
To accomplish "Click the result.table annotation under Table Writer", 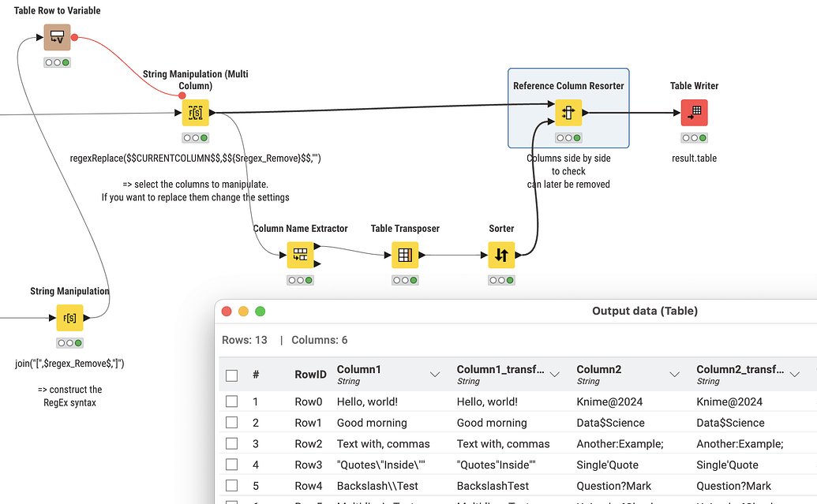I will click(x=694, y=157).
